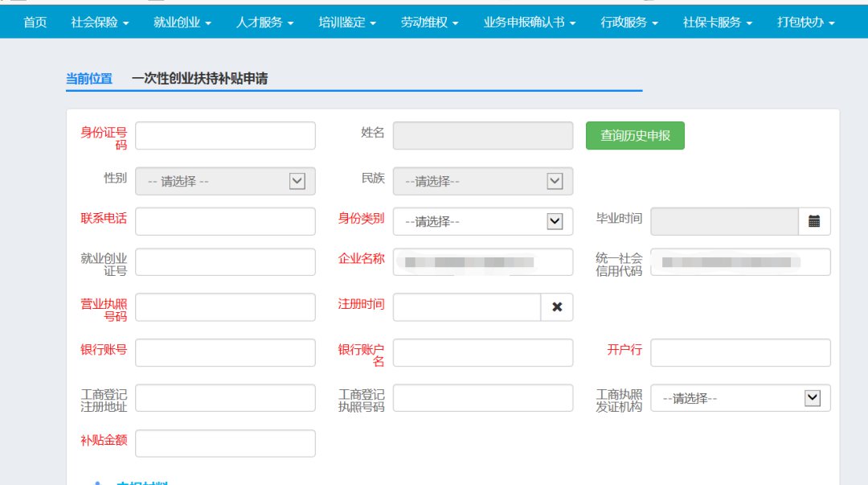Expand the 工商执照发证机构 dropdown

pyautogui.click(x=739, y=398)
